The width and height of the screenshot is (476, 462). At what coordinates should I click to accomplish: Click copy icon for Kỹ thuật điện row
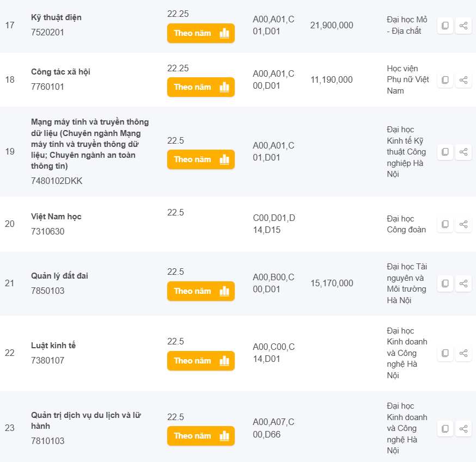coord(445,26)
